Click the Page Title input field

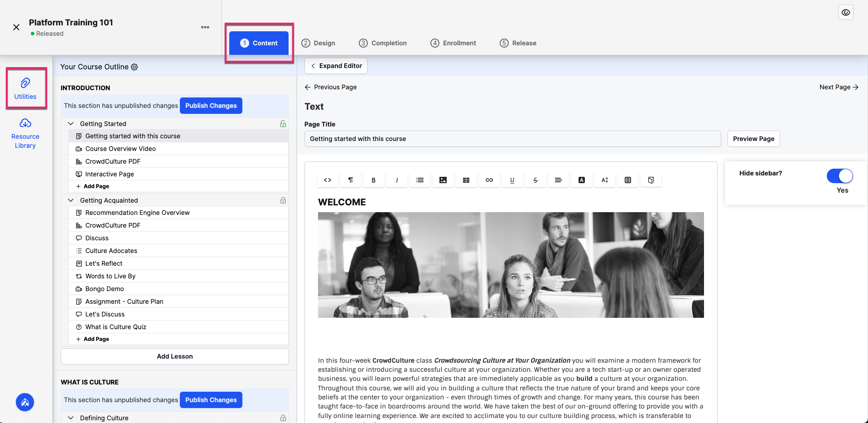[x=512, y=139]
